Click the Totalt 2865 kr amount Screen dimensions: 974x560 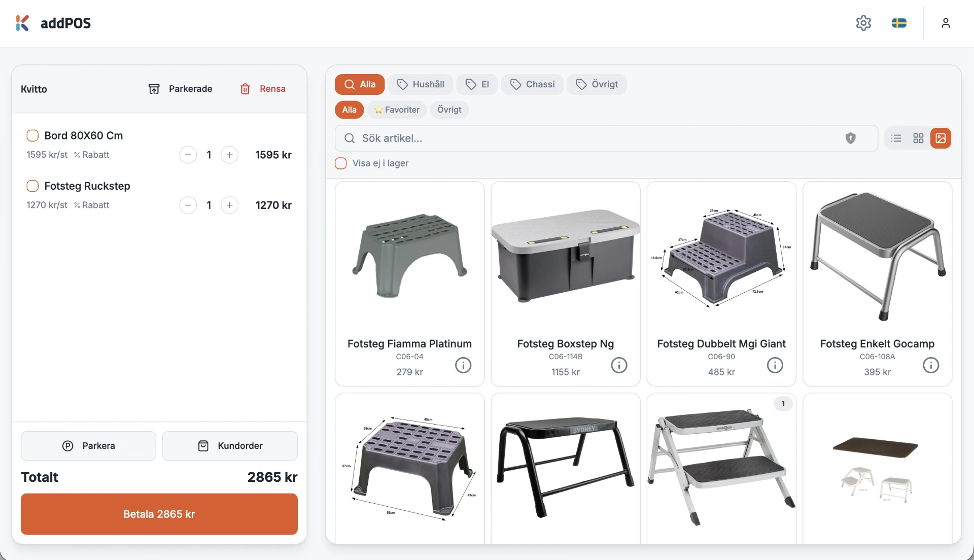pyautogui.click(x=272, y=477)
